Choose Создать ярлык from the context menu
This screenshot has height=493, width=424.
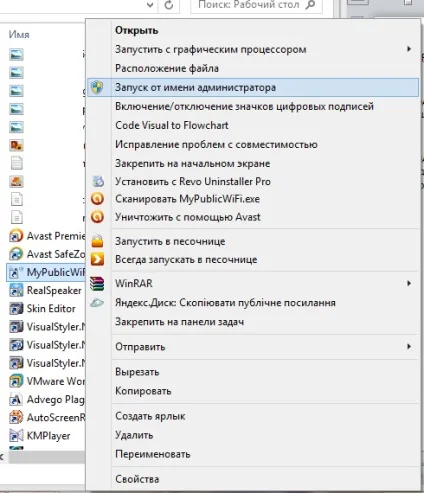coord(253,416)
